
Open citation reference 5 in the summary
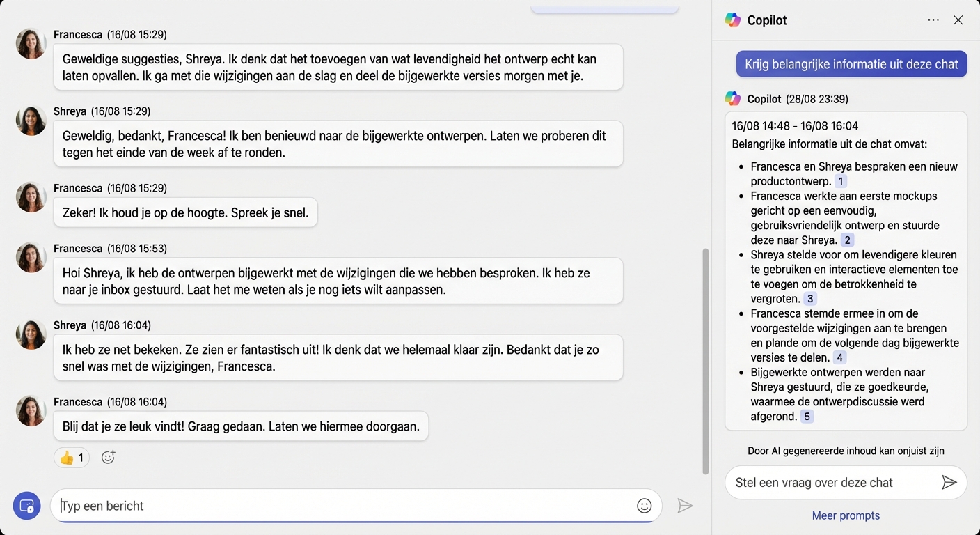[806, 416]
